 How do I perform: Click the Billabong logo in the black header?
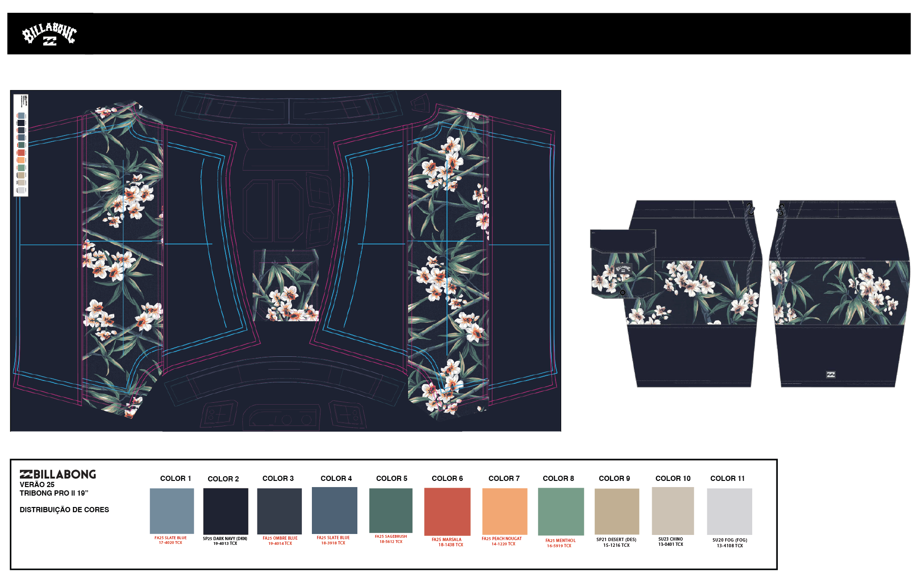(x=49, y=34)
